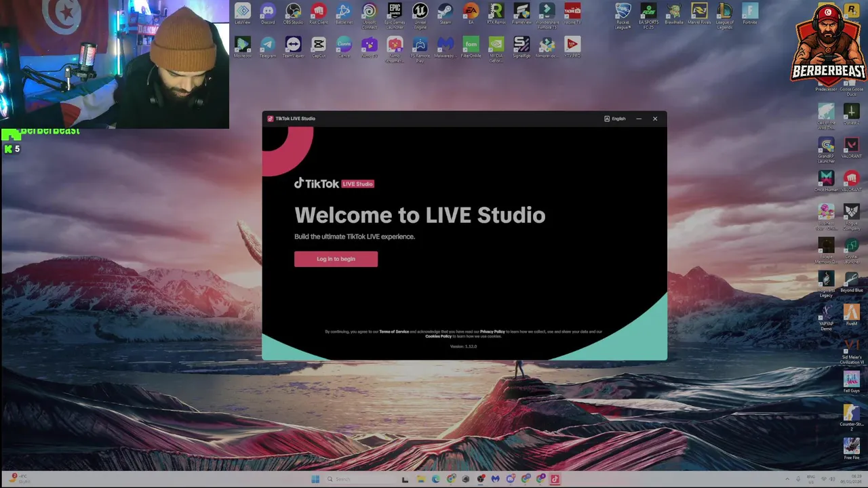Screen dimensions: 868x488
Task: Open the Battle.net desktop icon
Action: (x=344, y=14)
